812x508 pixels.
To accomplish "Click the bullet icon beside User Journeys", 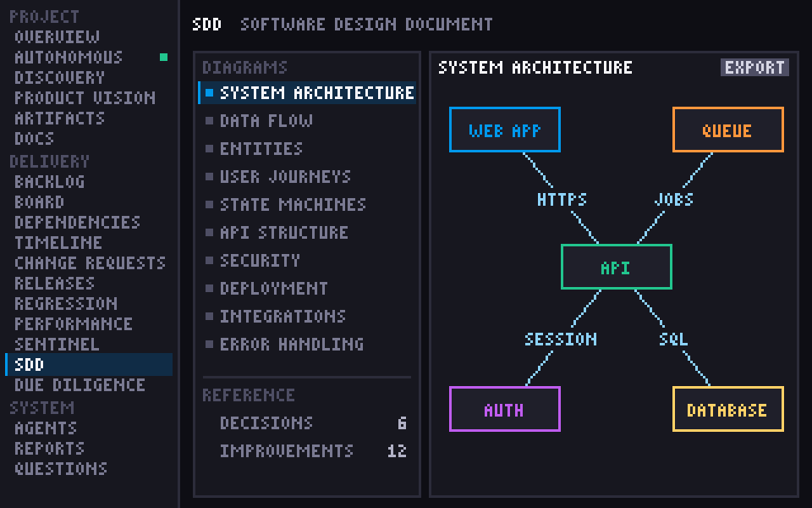I will pos(209,177).
